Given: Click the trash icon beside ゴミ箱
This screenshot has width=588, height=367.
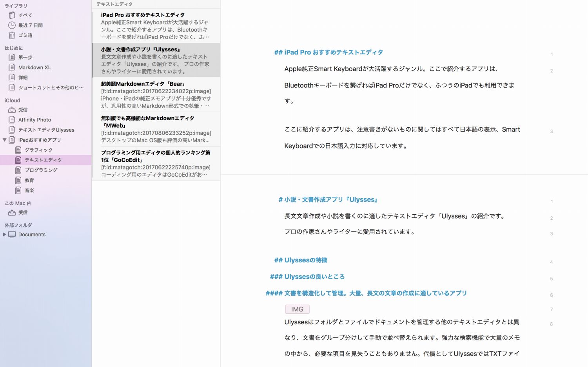Looking at the screenshot, I should point(12,35).
